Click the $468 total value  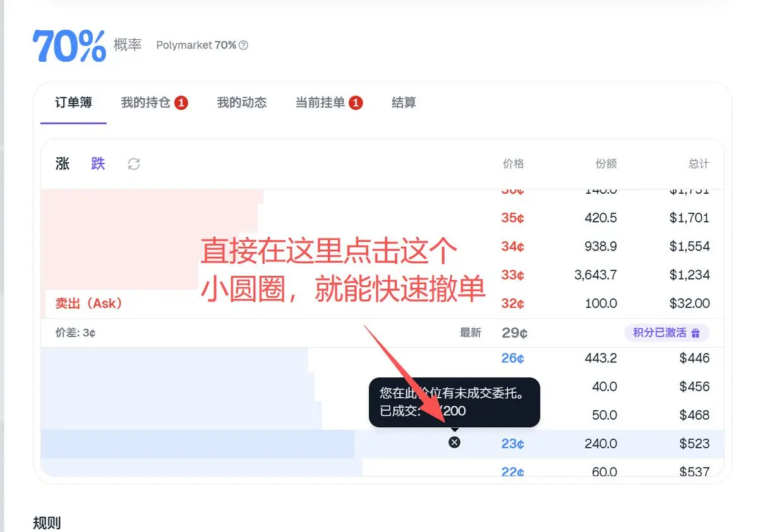click(695, 415)
